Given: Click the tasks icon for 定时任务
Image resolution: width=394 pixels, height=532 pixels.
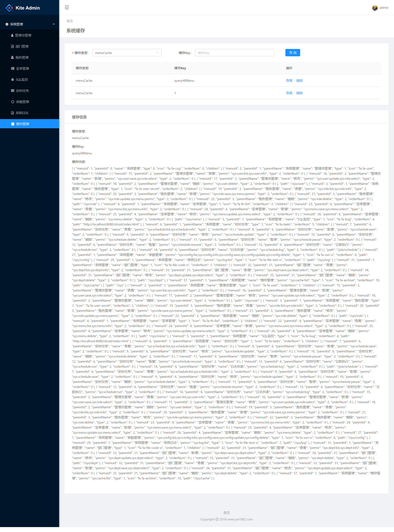Looking at the screenshot, I should [13, 91].
